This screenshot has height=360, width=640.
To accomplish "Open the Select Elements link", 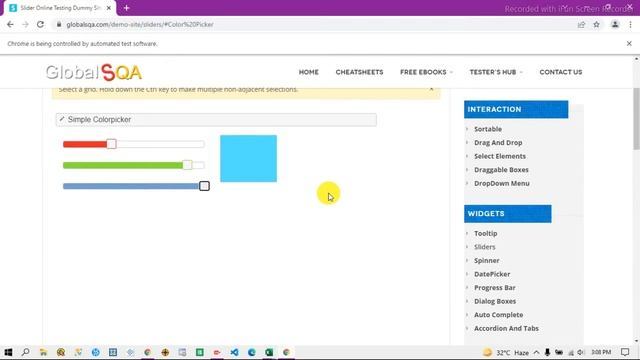I will [500, 156].
